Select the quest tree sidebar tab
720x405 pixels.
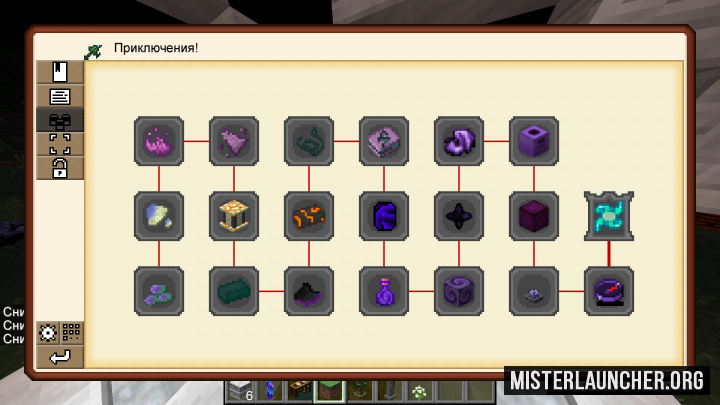60,120
